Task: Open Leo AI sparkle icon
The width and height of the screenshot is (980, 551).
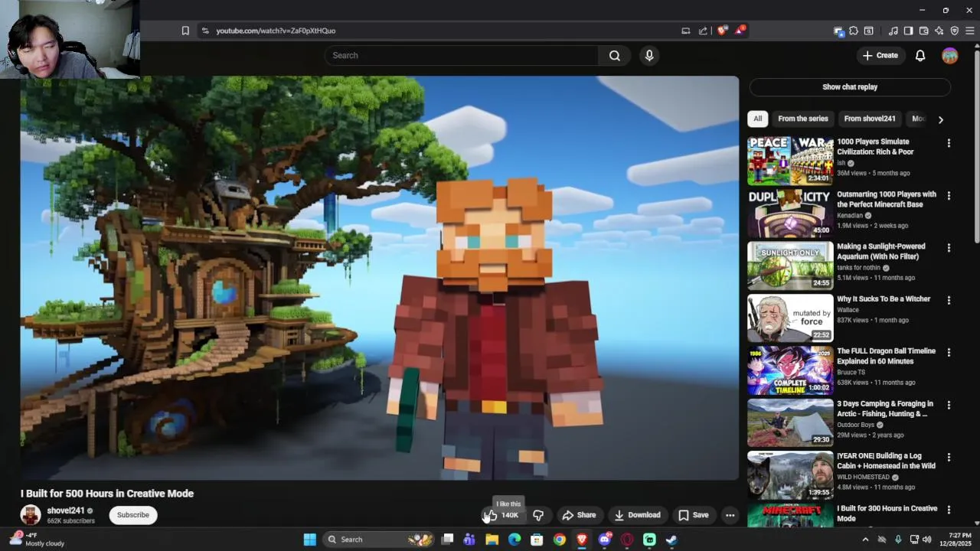Action: coord(939,31)
